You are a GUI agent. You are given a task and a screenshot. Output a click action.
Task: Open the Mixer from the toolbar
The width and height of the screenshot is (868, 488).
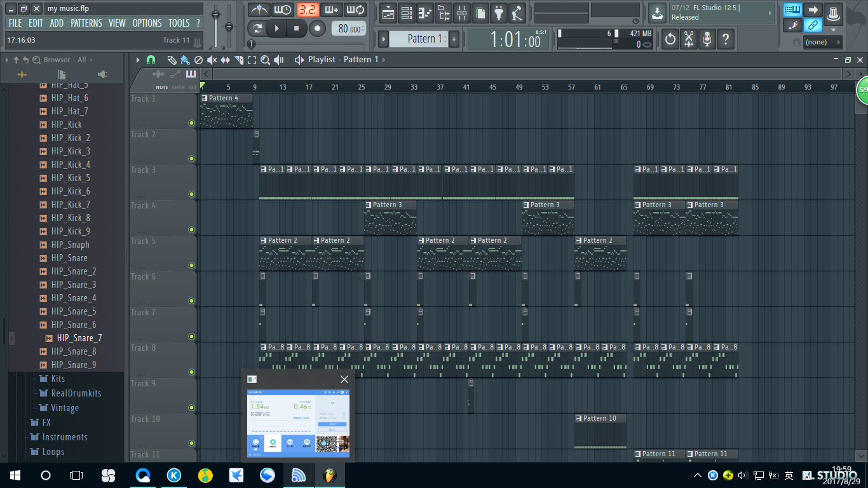(462, 12)
